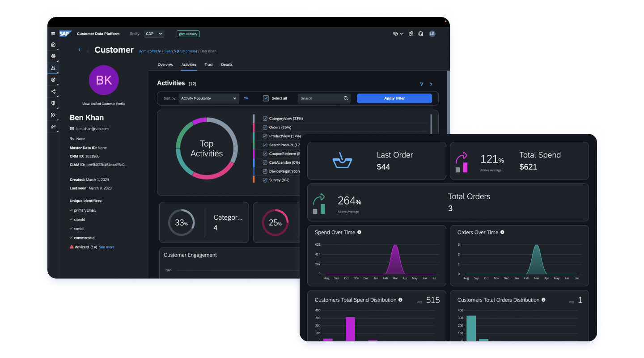Go back with the blue arrow
644x358 pixels.
pyautogui.click(x=79, y=50)
